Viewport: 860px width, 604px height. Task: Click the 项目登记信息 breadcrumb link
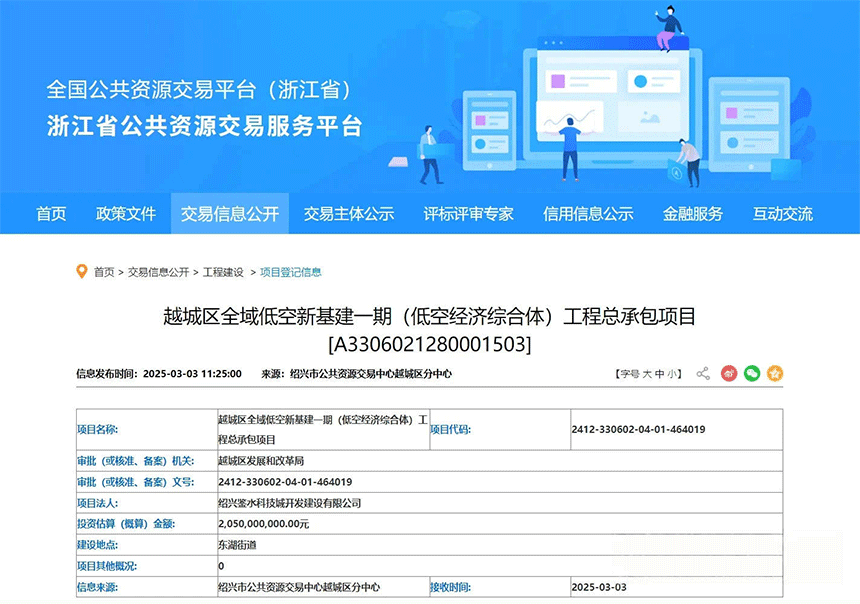click(x=291, y=272)
